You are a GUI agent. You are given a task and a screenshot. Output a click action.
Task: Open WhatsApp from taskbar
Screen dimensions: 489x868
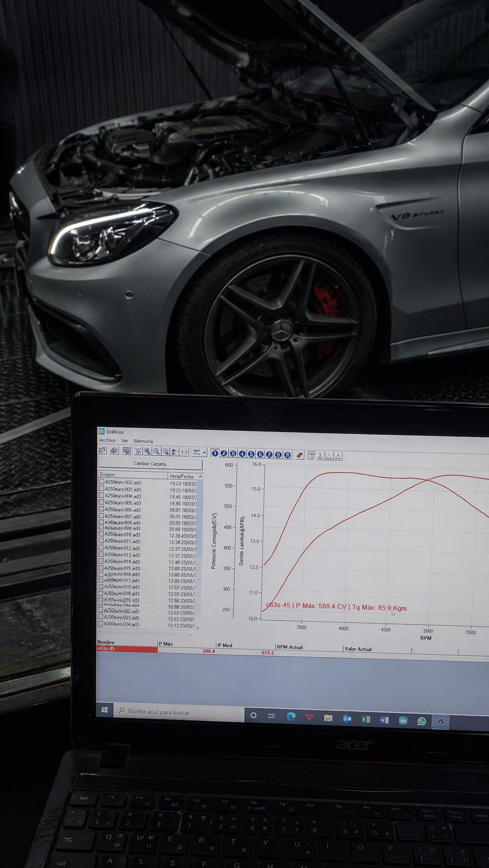point(421,721)
